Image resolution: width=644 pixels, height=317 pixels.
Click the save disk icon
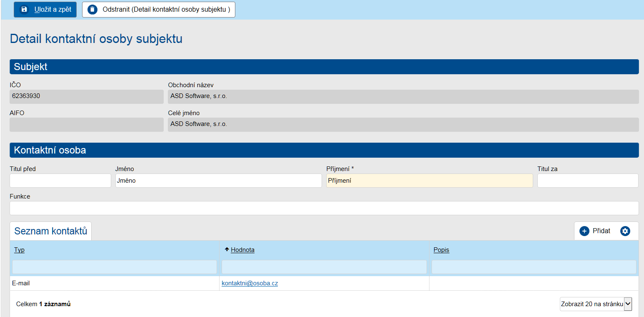tap(24, 10)
